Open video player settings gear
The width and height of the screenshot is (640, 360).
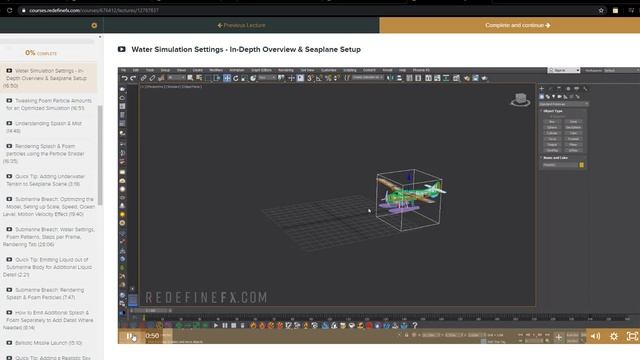tap(613, 336)
